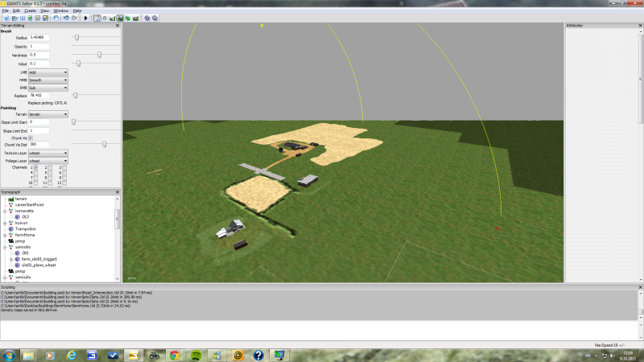The image size is (644, 362).
Task: Enable channel 9 checkbox
Action: tap(64, 178)
